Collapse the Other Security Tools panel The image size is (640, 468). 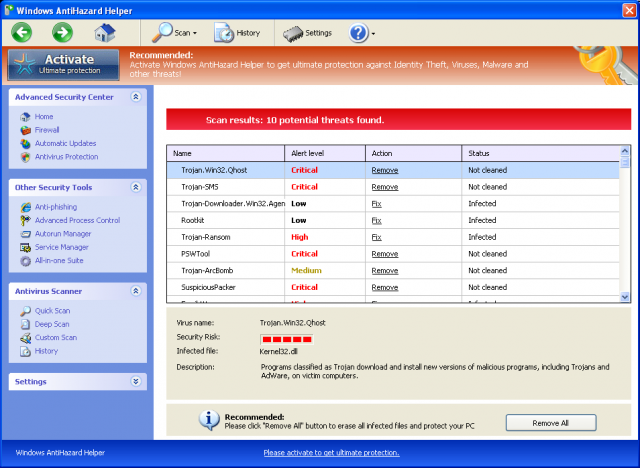(x=136, y=187)
